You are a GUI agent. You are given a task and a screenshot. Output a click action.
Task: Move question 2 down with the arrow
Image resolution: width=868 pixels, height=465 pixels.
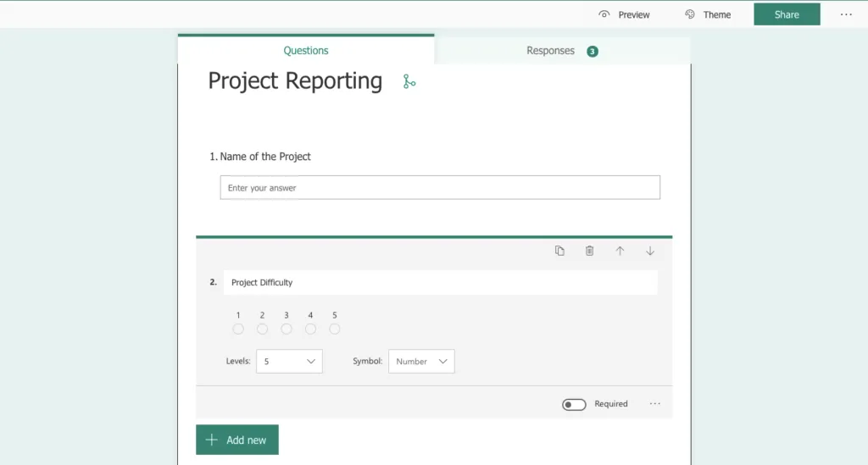(650, 251)
